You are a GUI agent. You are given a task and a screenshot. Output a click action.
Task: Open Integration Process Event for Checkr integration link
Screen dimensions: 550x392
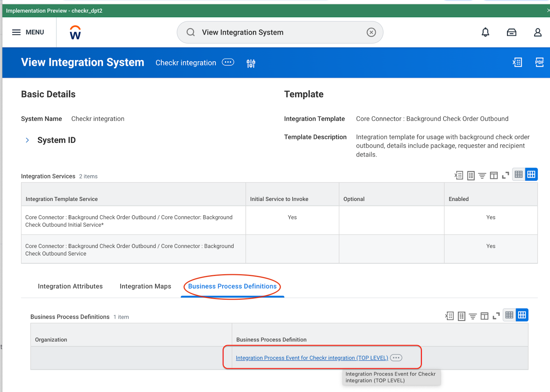pos(312,358)
